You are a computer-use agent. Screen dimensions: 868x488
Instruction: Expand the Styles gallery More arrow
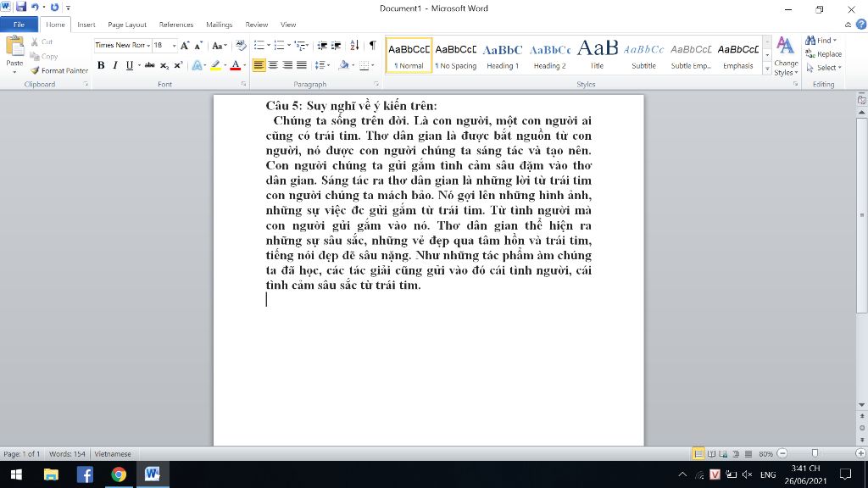[x=767, y=69]
